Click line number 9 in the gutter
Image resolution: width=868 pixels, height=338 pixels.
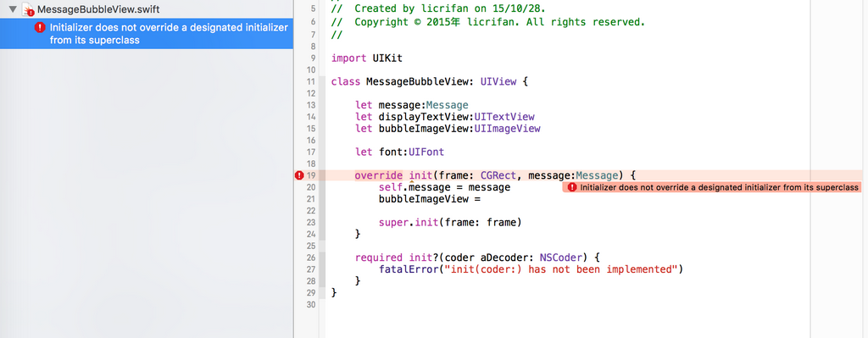[x=314, y=58]
